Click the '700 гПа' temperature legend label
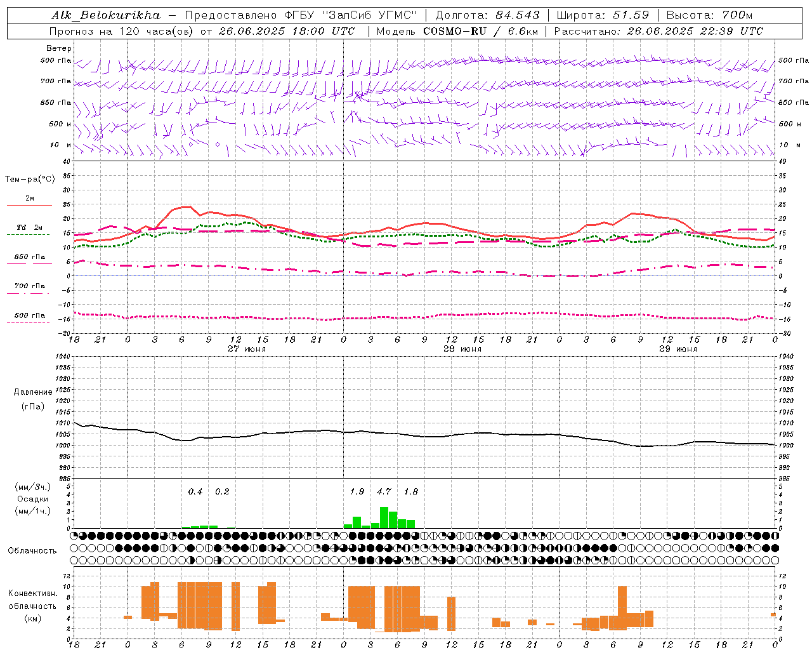The image size is (812, 650). (x=30, y=286)
